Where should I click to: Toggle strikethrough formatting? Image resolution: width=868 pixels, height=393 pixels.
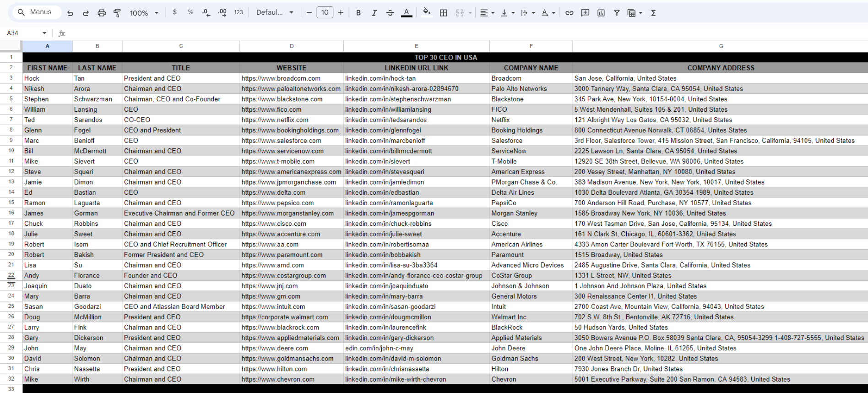point(390,13)
